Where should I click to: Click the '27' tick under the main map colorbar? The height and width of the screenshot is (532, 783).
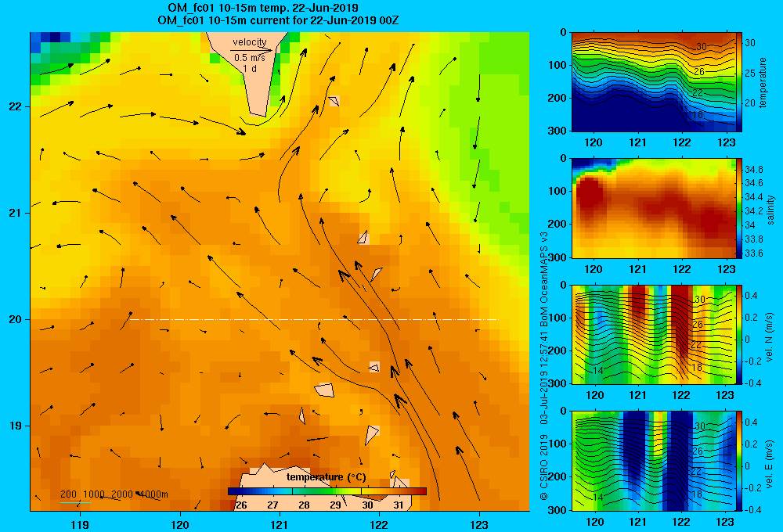pyautogui.click(x=272, y=505)
